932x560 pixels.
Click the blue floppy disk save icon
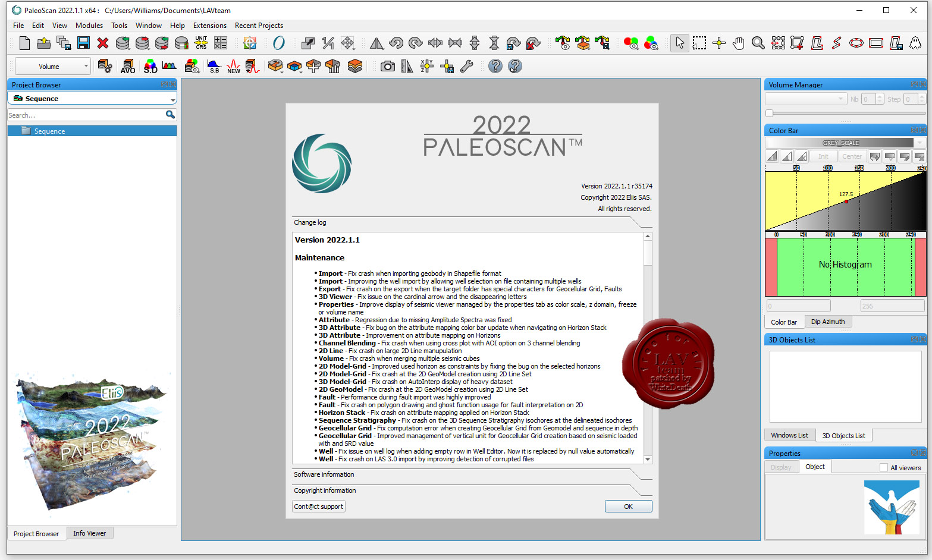83,43
